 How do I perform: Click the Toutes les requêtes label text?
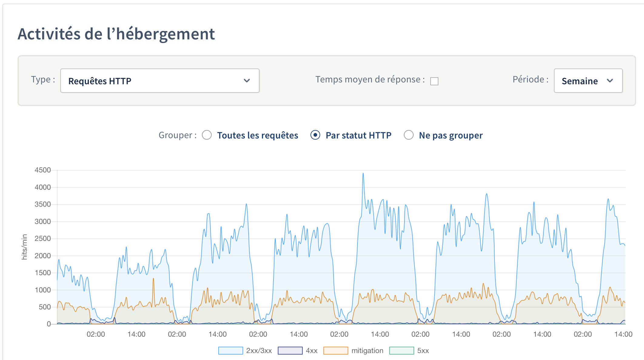[257, 135]
